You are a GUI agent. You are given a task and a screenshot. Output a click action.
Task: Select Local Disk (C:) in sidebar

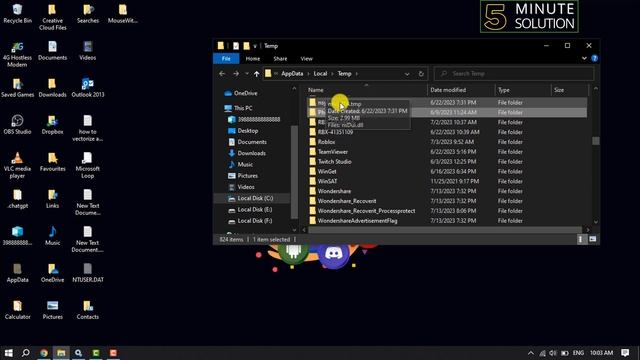tap(255, 198)
